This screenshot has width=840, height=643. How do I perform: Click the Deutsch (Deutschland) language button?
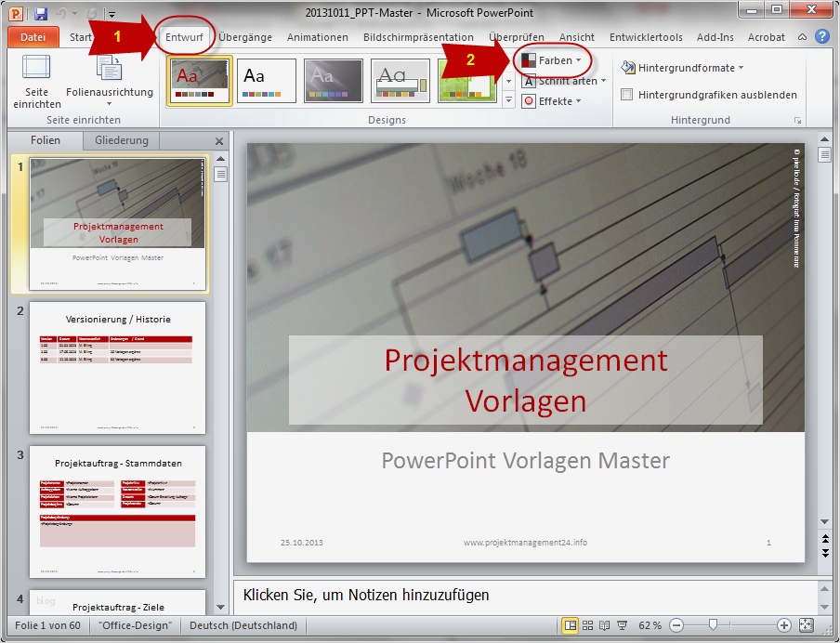pyautogui.click(x=243, y=625)
